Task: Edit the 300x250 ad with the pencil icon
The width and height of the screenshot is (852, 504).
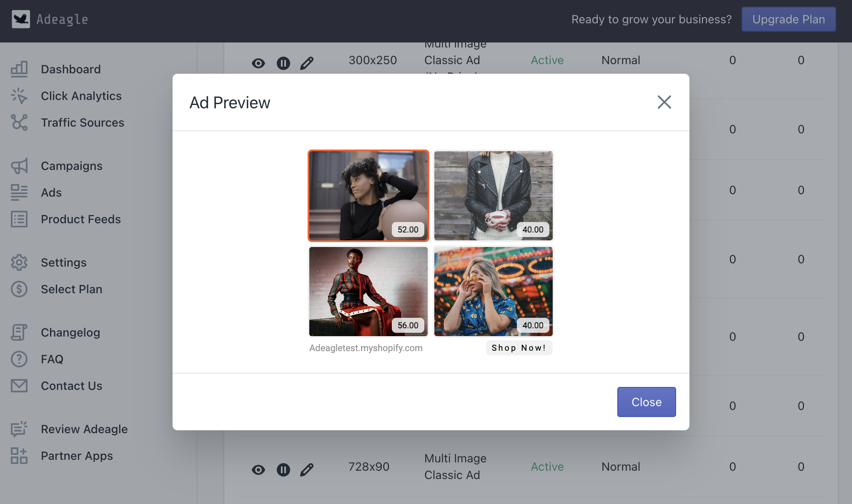Action: click(x=307, y=63)
